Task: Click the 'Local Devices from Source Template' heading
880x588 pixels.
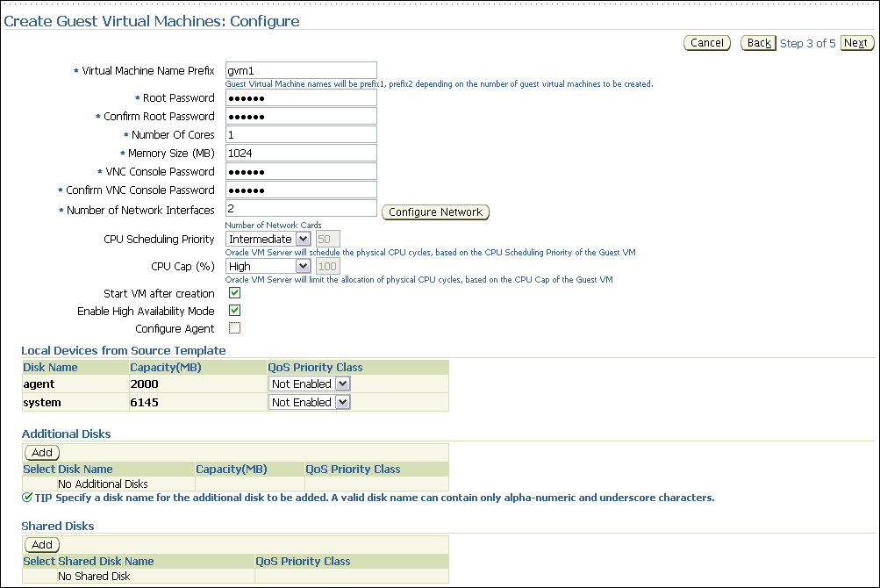Action: (124, 350)
